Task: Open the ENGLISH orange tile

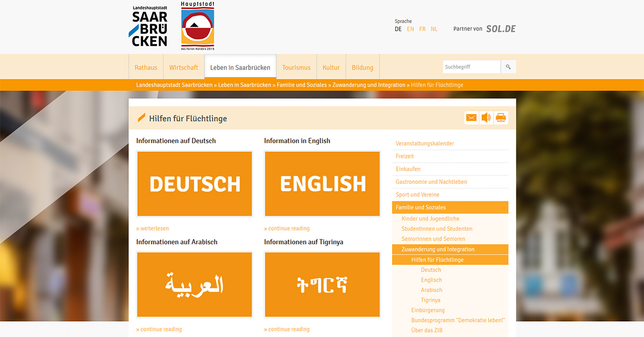Action: point(323,184)
